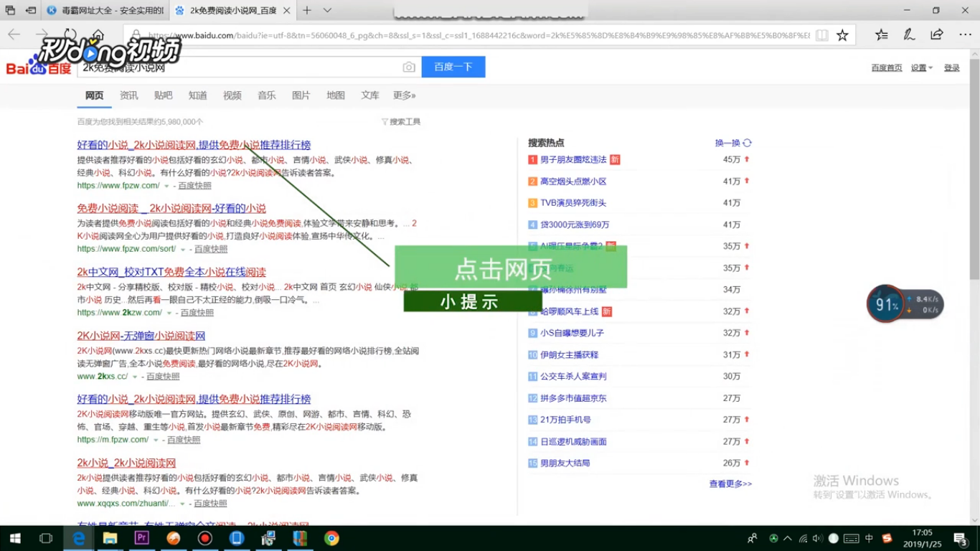Select the 网页 search tab

94,95
